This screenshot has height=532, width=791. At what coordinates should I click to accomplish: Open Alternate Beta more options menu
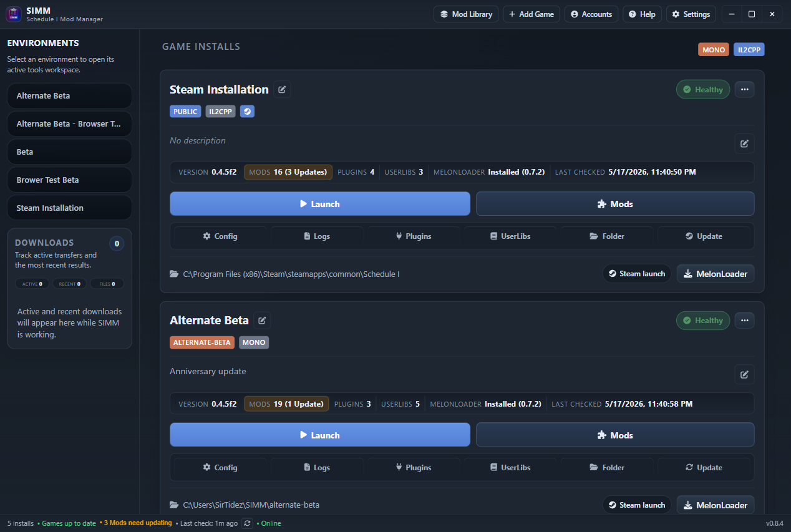tap(744, 321)
